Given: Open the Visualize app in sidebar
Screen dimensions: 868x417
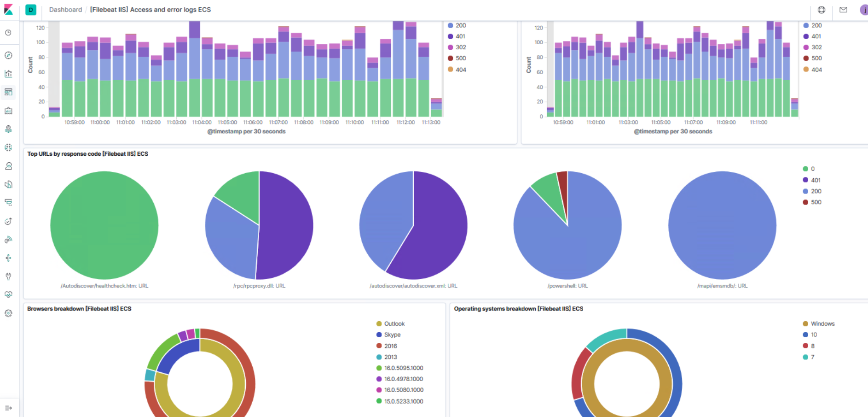Looking at the screenshot, I should point(8,73).
